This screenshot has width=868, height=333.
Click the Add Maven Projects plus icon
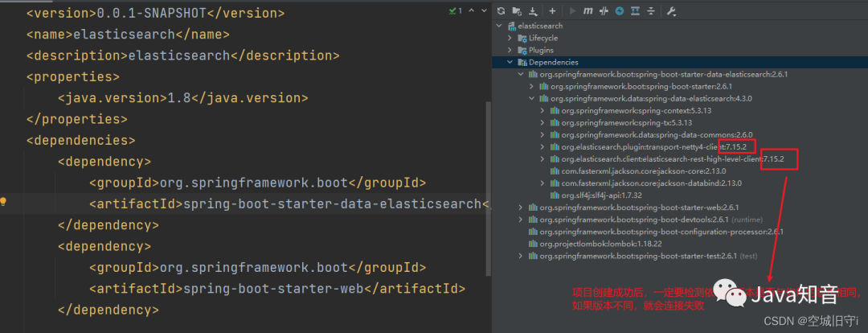click(552, 11)
